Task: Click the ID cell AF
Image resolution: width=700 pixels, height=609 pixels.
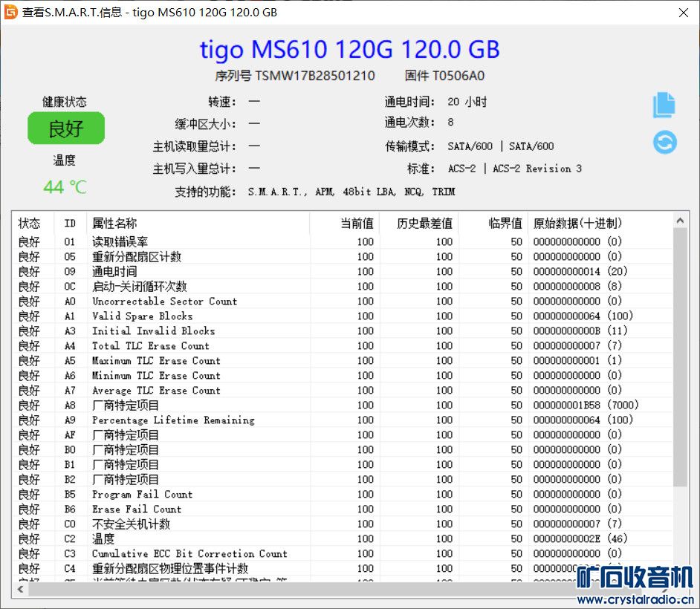Action: [70, 435]
